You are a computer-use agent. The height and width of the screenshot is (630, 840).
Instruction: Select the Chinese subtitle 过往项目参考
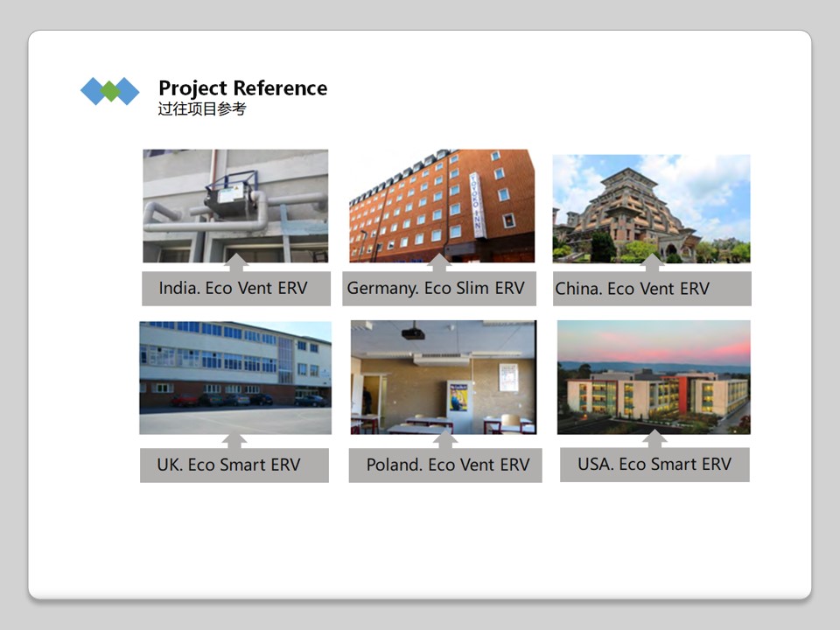pos(202,109)
